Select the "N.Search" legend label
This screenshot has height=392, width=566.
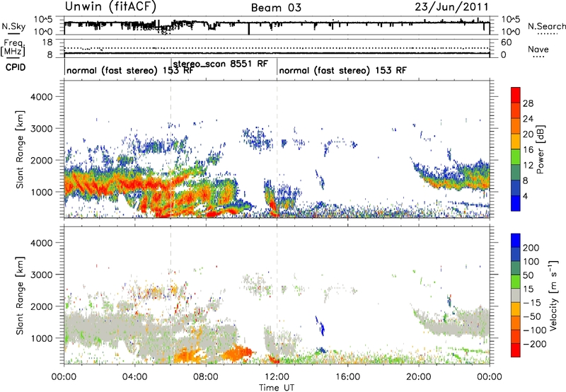(x=546, y=26)
